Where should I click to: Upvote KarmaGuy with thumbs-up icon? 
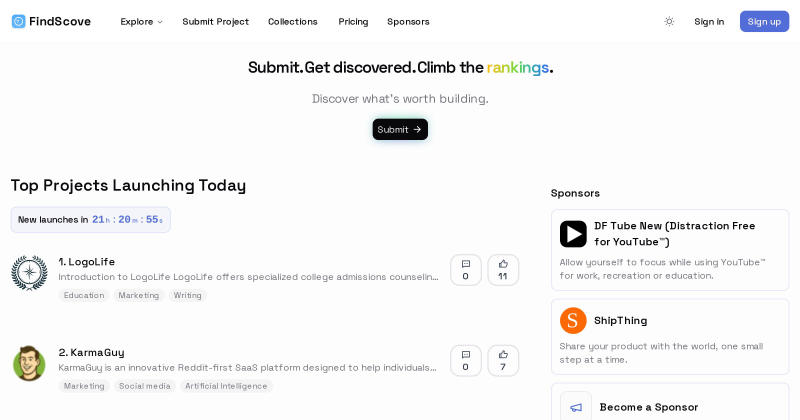503,361
